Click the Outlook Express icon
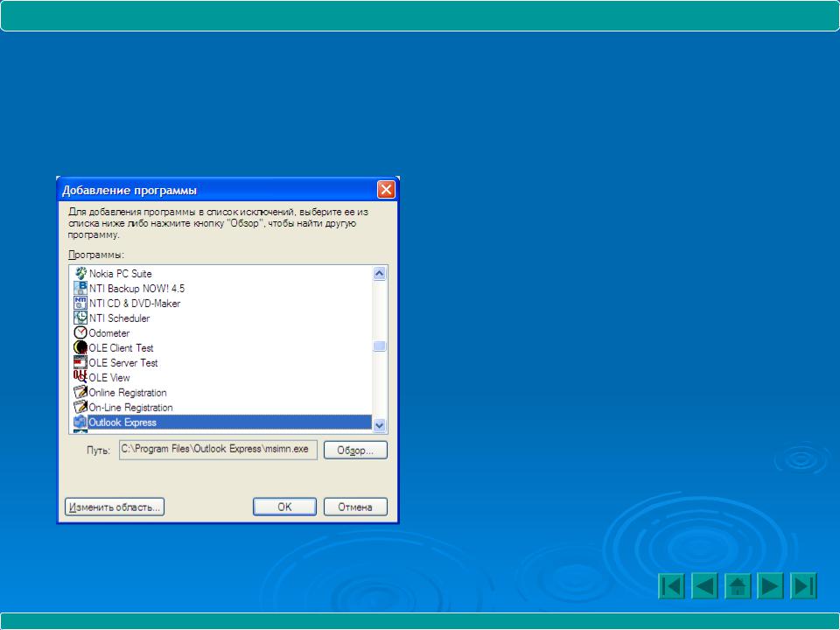The width and height of the screenshot is (840, 630). (x=80, y=422)
